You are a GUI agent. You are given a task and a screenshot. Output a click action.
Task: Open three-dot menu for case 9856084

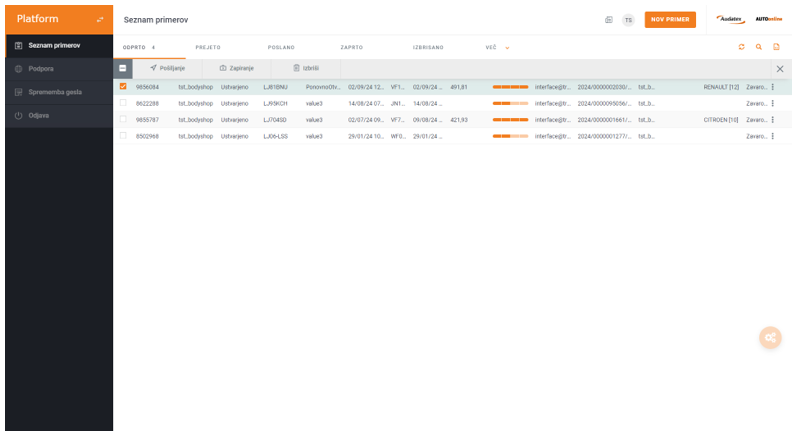773,87
